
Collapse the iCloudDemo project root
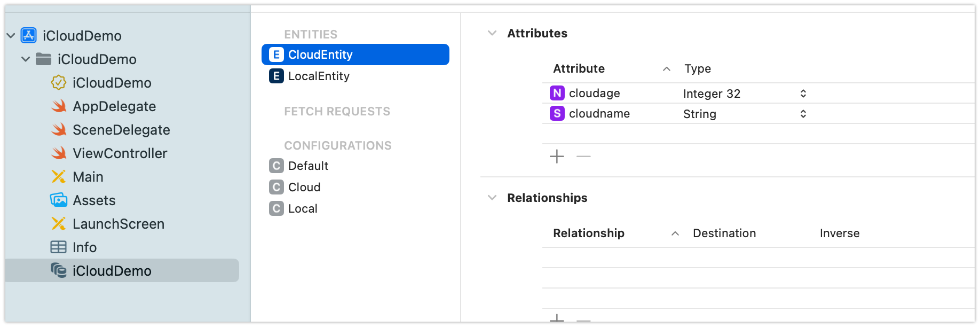pos(11,36)
